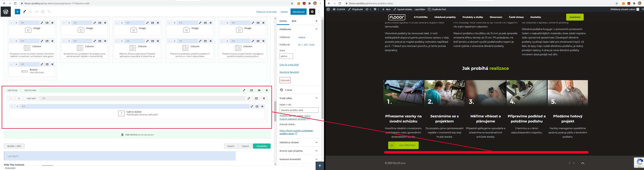Clone the Column block 'Měříme vlhkost a plánujeme'
Viewport: 644px width, 170px height.
coord(153,41)
